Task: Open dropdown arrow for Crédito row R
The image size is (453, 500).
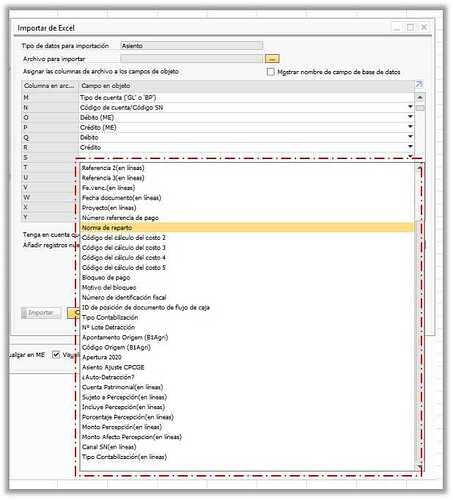Action: coord(410,147)
